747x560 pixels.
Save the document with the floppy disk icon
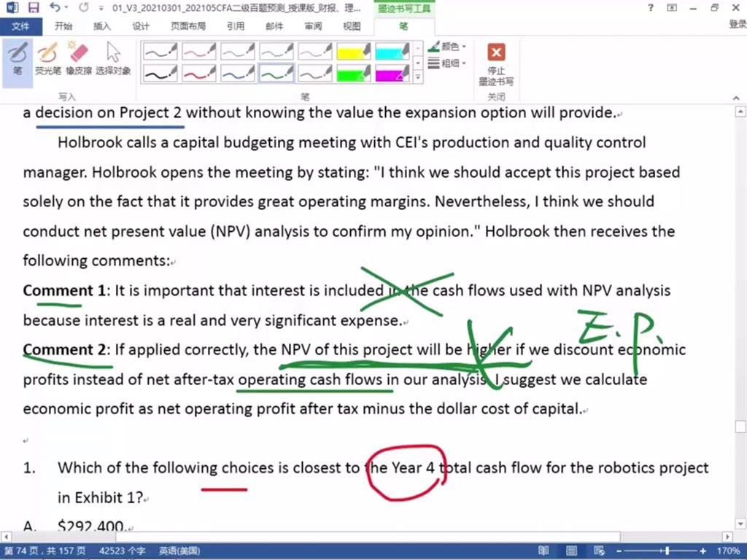pos(34,7)
